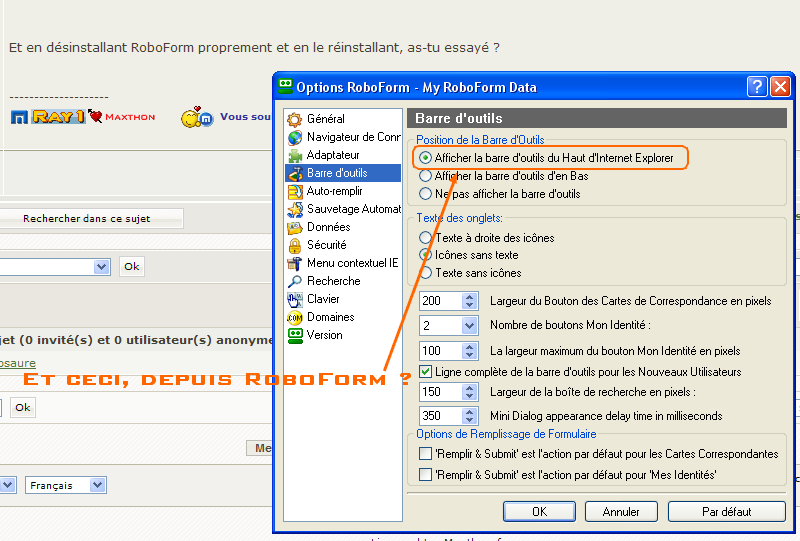This screenshot has width=800, height=541.
Task: Click the 'Vous sou' signature link
Action: pyautogui.click(x=245, y=117)
